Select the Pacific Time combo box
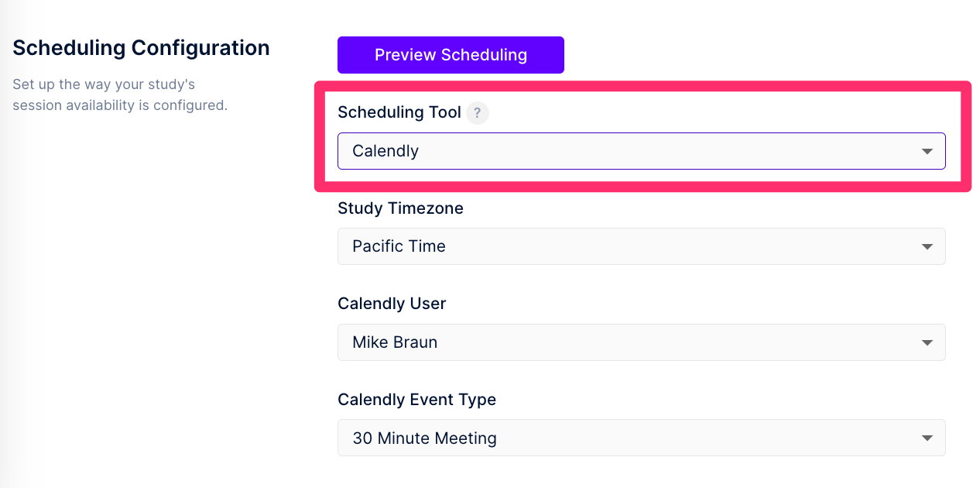980x488 pixels. [641, 246]
